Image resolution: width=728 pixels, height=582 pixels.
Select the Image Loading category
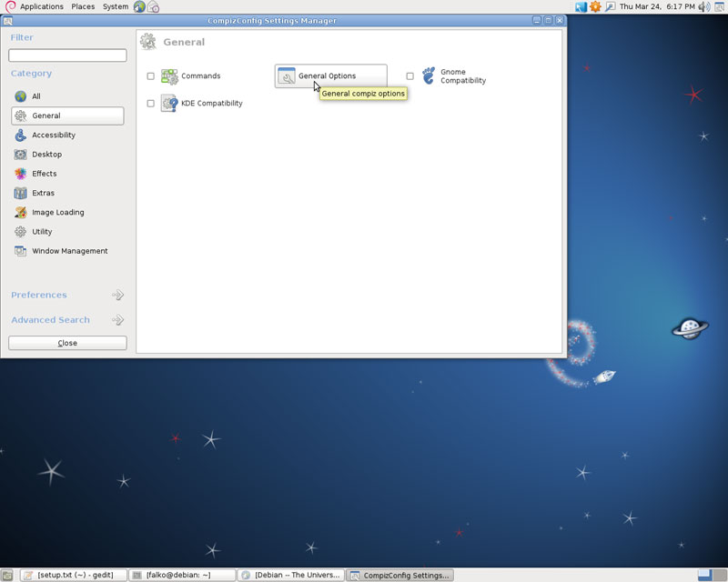point(67,212)
